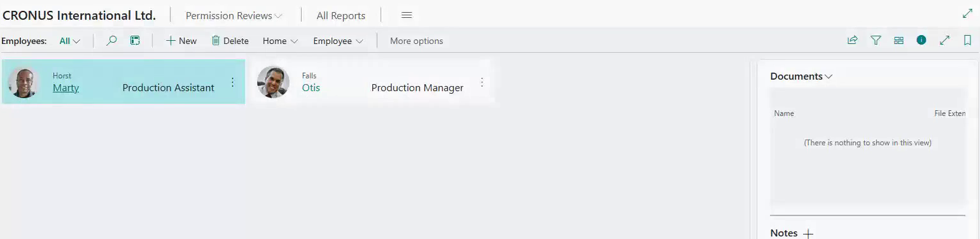Click the plus icon for New
980x239 pixels.
click(x=171, y=41)
